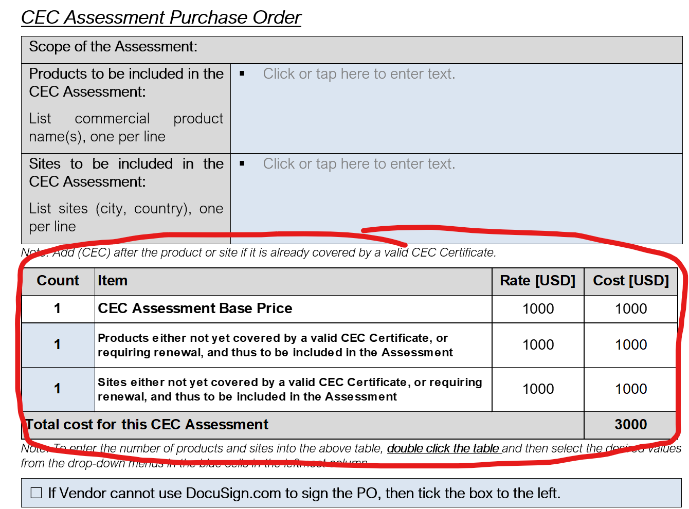Open the Count dropdown for Sites row
This screenshot has height=509, width=689.
click(57, 389)
